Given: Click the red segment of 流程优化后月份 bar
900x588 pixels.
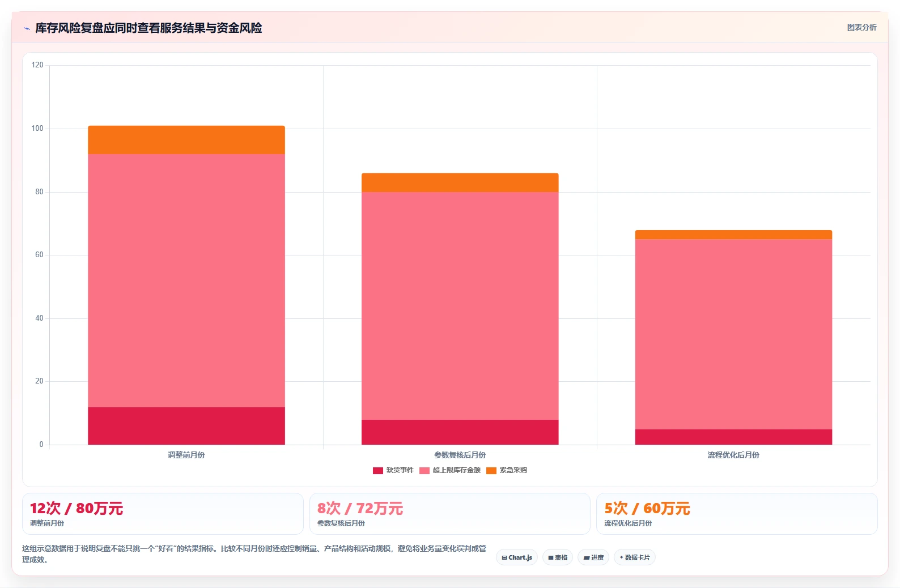Looking at the screenshot, I should pyautogui.click(x=733, y=437).
